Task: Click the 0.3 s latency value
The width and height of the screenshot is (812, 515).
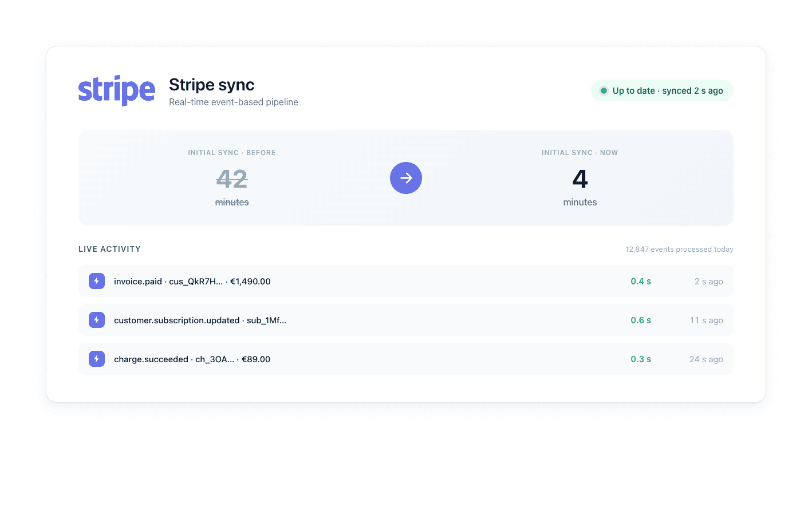Action: point(641,359)
